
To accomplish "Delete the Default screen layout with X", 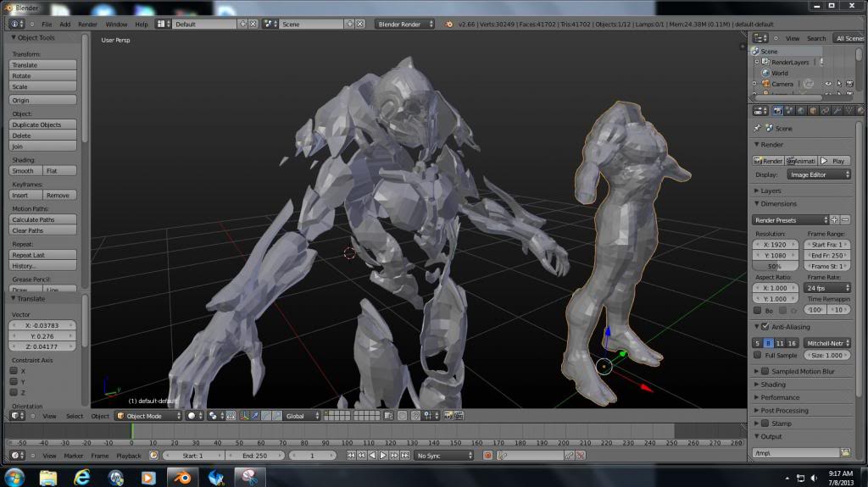I will (x=253, y=24).
